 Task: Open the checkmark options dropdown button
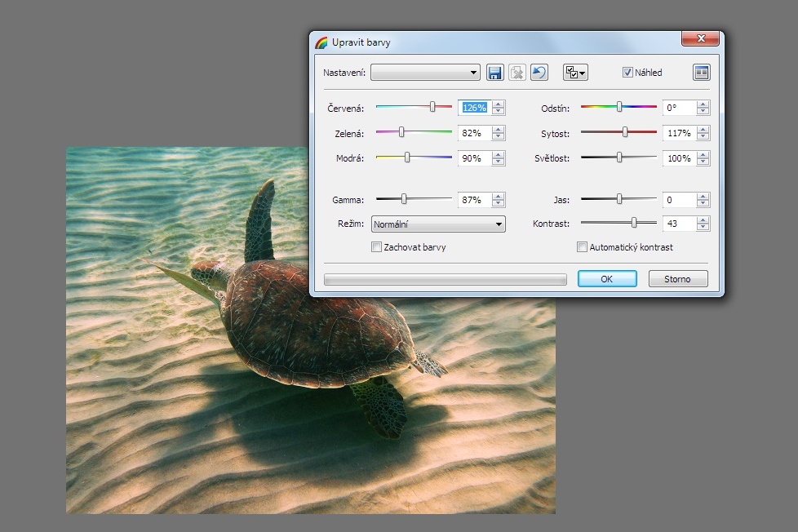[x=575, y=73]
